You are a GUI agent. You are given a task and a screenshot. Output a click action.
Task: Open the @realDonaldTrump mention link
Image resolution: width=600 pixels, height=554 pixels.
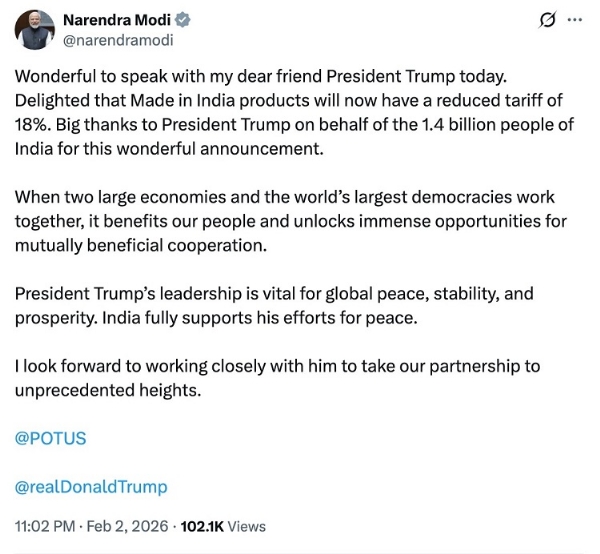click(91, 487)
